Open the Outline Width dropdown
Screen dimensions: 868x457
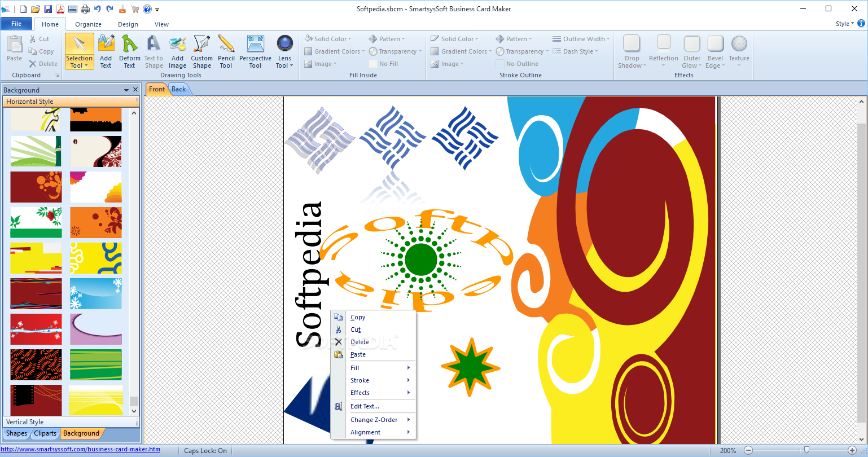(581, 39)
